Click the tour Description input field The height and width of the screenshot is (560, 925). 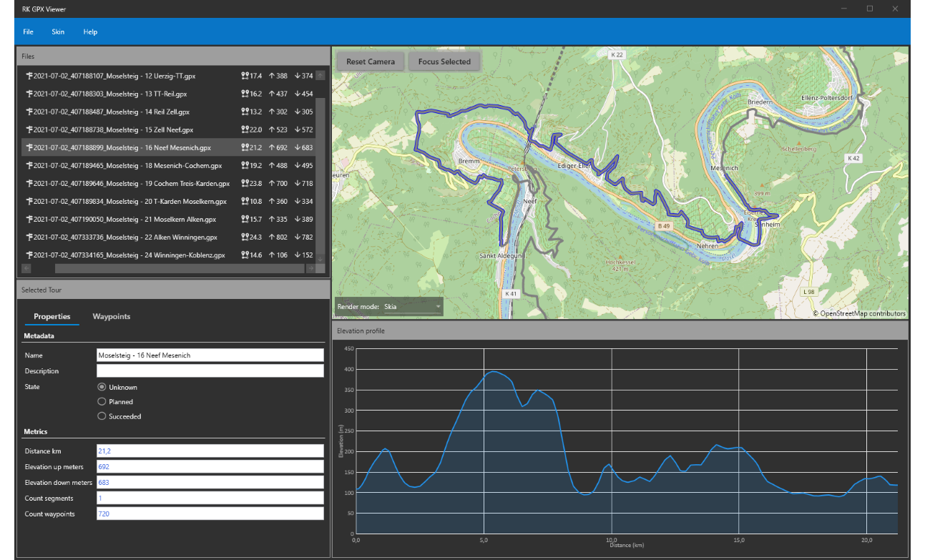(210, 371)
